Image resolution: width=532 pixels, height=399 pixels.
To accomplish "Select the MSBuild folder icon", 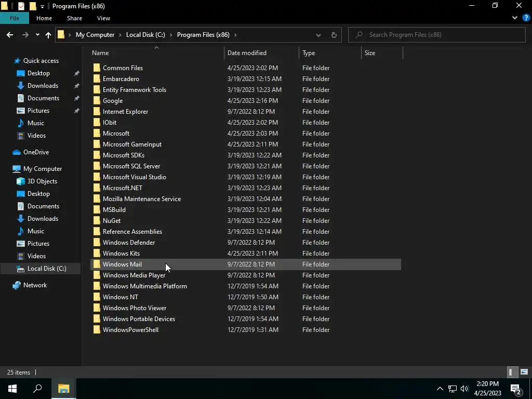I will [97, 210].
